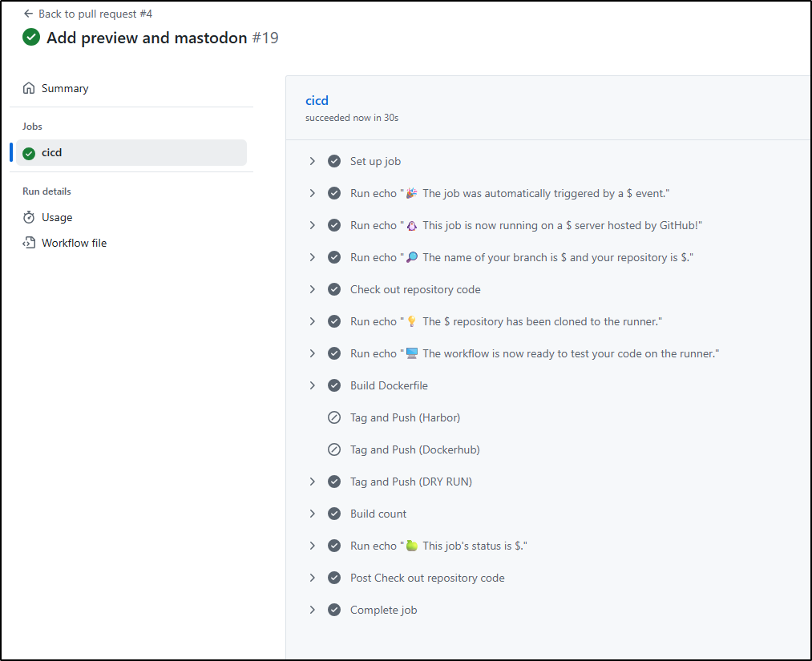The width and height of the screenshot is (812, 661).
Task: Click the Usage stopwatch icon
Action: pos(29,217)
